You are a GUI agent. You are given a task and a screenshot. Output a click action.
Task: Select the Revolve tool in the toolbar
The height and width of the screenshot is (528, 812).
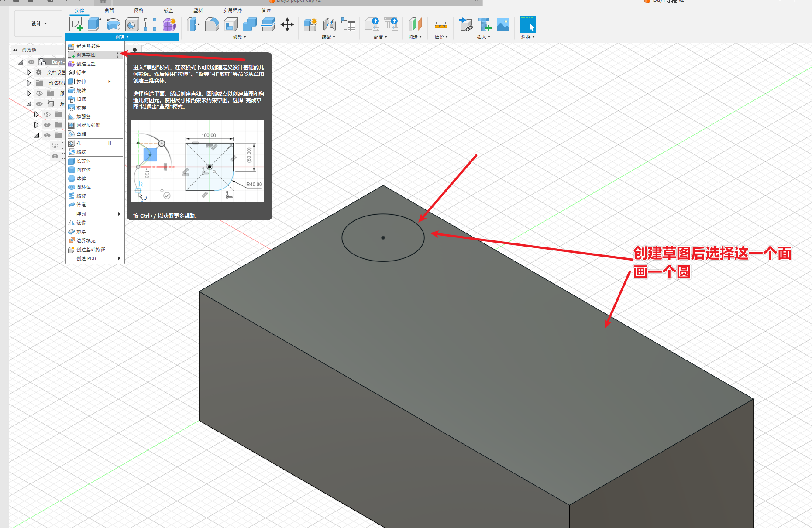tap(113, 24)
